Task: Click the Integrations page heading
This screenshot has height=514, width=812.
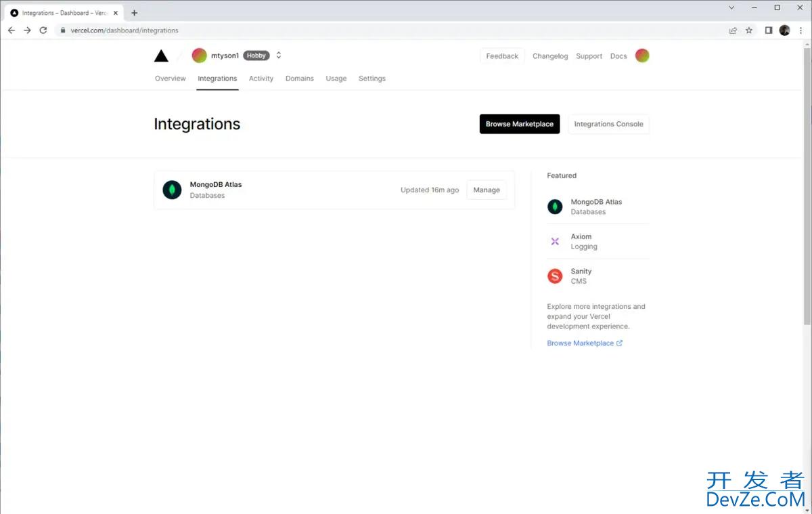Action: pyautogui.click(x=197, y=124)
